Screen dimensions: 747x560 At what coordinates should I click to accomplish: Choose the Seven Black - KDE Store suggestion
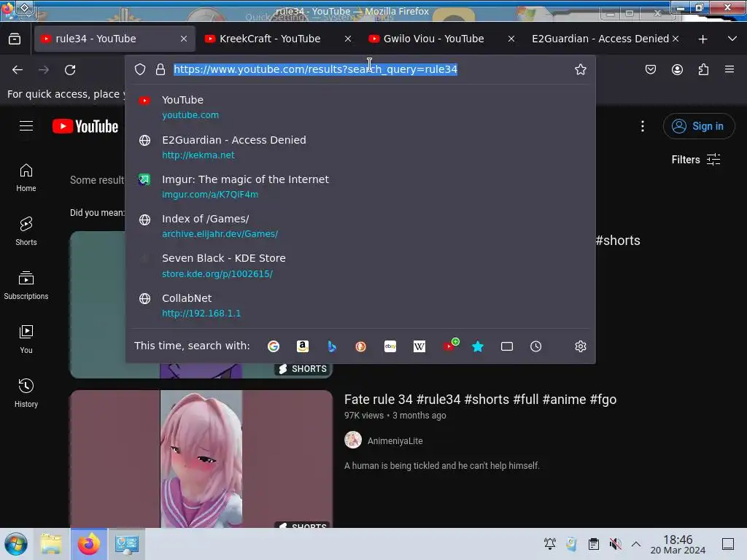pos(360,265)
